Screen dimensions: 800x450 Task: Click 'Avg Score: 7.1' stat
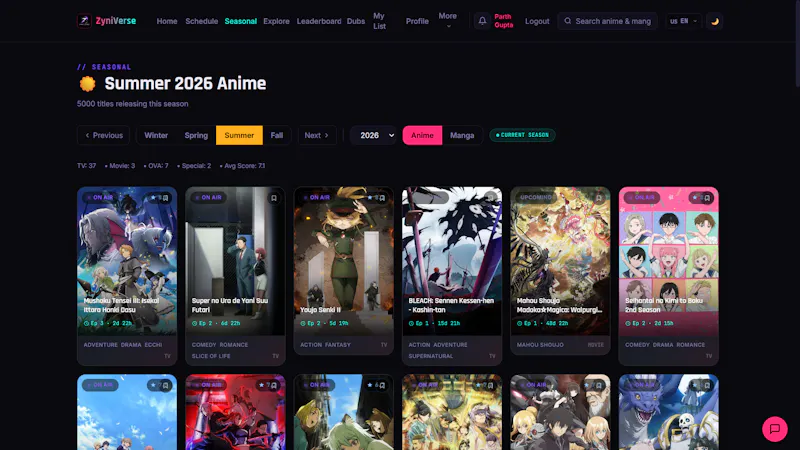pos(243,166)
